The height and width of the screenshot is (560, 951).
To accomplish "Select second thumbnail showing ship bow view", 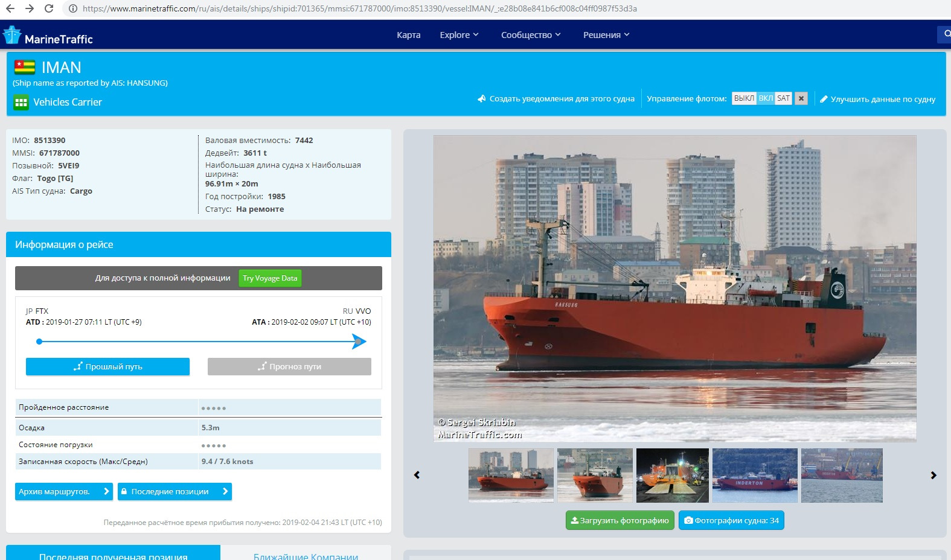I will click(595, 476).
